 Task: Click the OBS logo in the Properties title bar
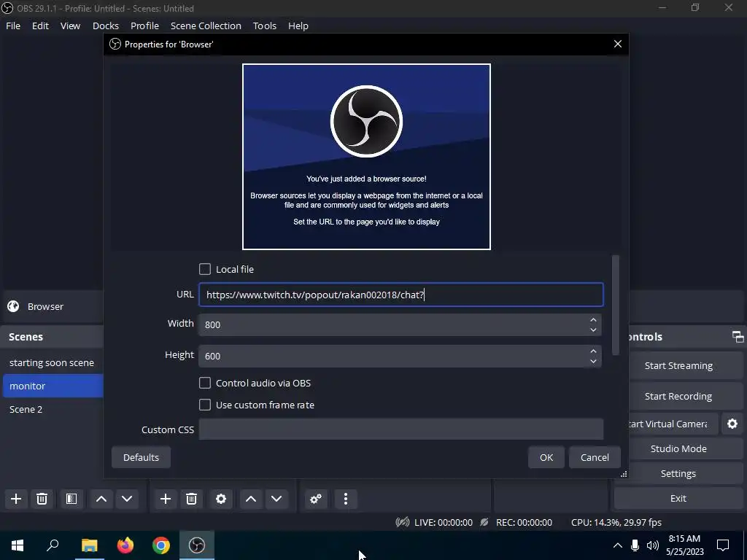click(115, 44)
